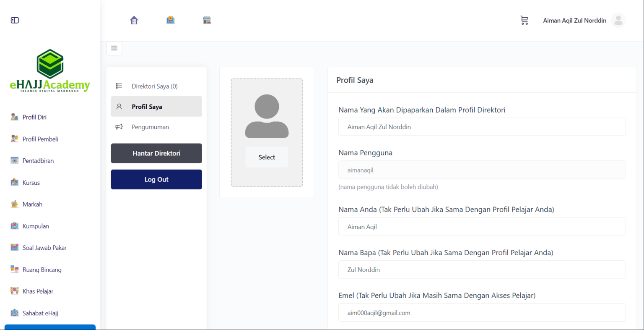Image resolution: width=644 pixels, height=330 pixels.
Task: Open Kursus in the left sidebar
Action: pos(31,183)
